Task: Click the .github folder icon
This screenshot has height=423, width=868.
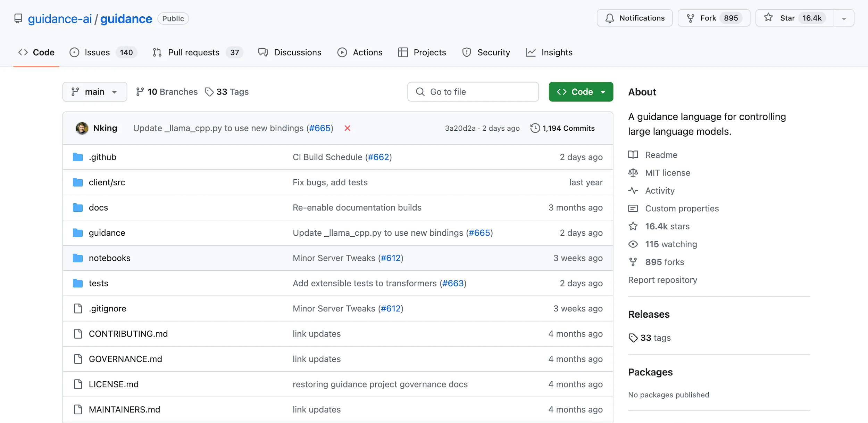Action: (78, 157)
